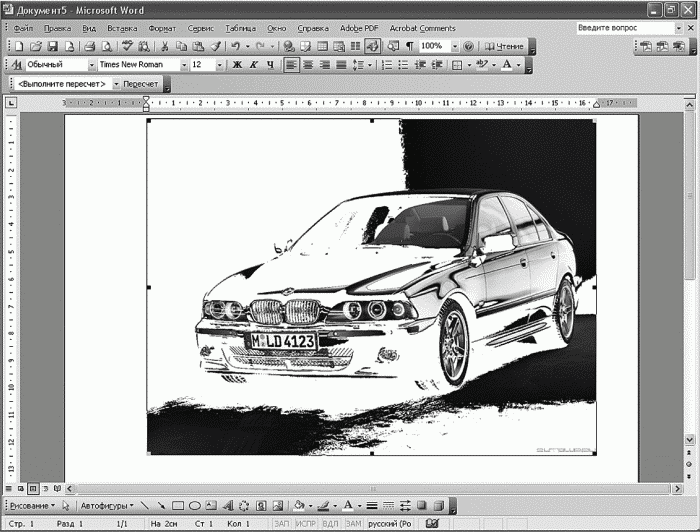Open the font size 12 dropdown
Image resolution: width=700 pixels, height=532 pixels.
click(219, 65)
